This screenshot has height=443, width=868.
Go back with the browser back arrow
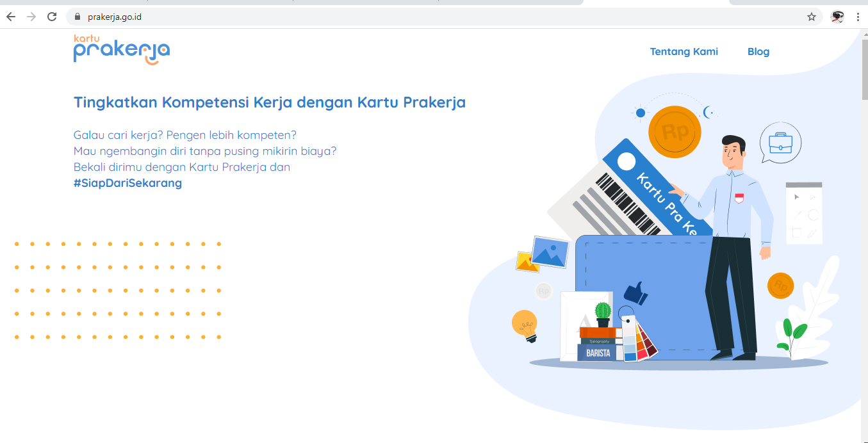click(10, 17)
